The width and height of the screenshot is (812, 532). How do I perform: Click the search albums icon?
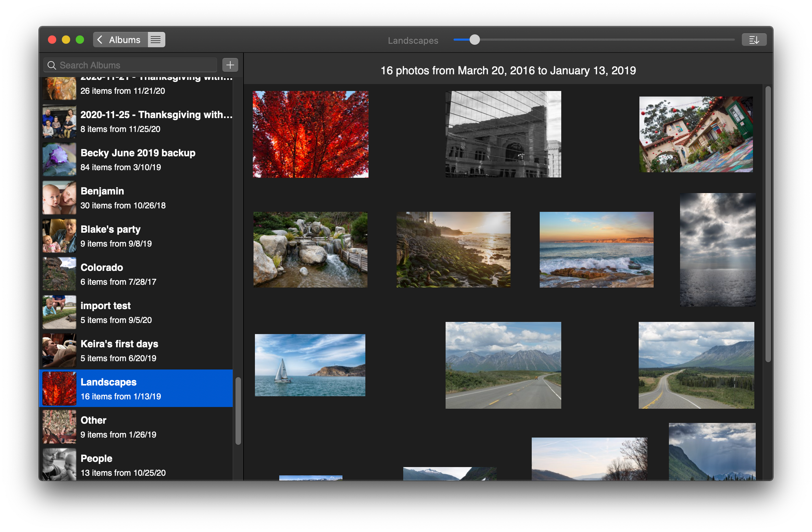coord(54,65)
